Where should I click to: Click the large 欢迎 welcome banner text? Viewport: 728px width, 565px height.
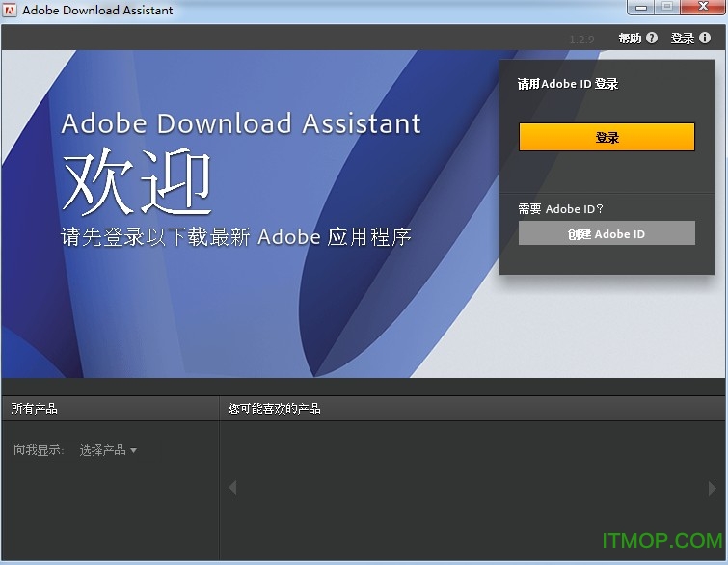(x=137, y=183)
